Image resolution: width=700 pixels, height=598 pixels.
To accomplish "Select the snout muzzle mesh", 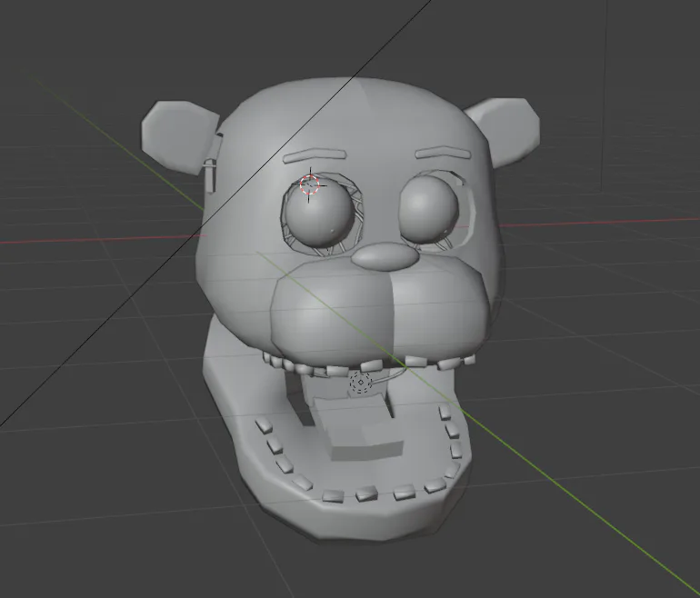I will coord(379,313).
